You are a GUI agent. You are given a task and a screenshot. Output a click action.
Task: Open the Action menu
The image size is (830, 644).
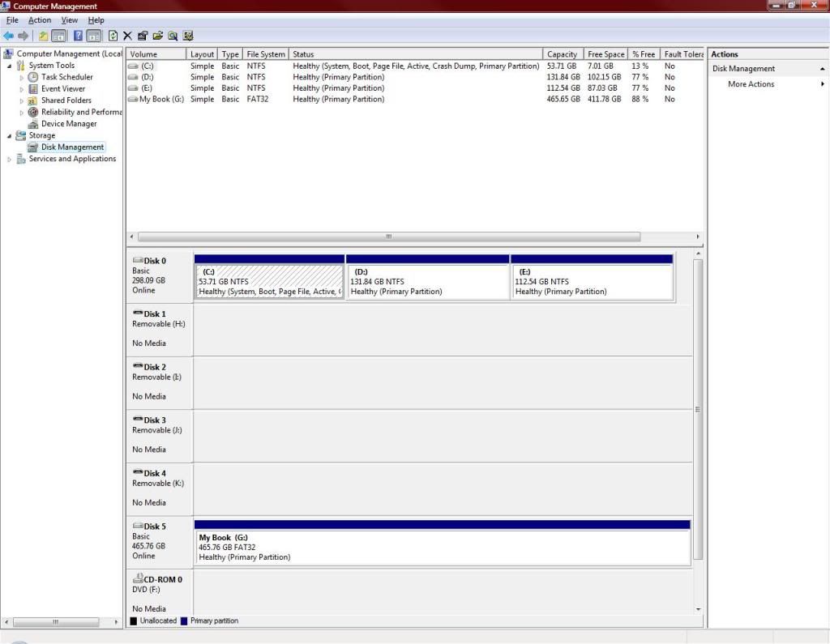click(40, 20)
